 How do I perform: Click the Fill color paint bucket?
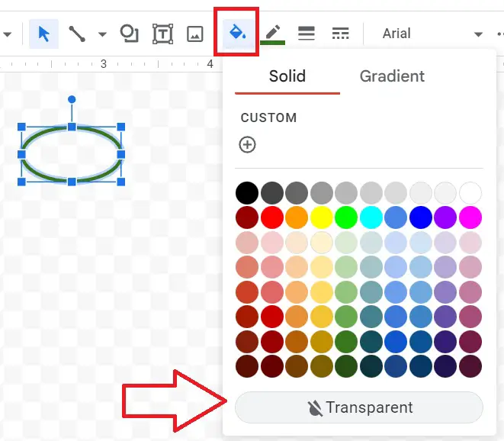point(237,32)
